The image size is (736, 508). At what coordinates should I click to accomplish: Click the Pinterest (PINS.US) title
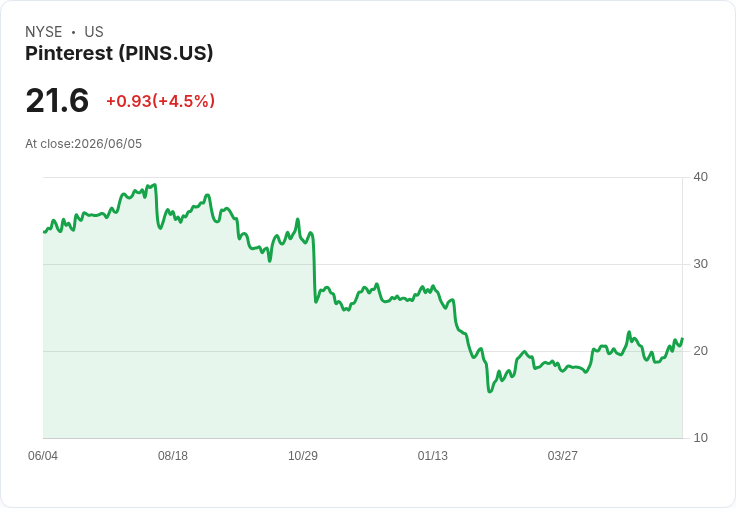119,53
